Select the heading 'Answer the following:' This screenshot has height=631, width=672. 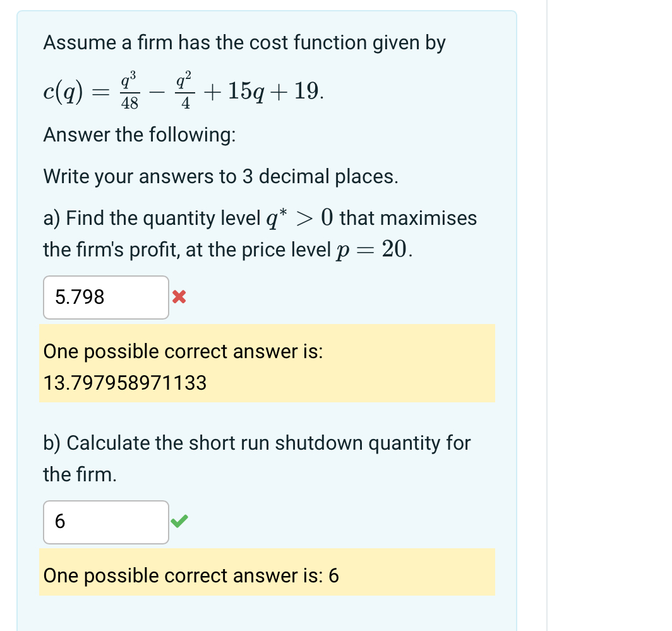tap(139, 135)
